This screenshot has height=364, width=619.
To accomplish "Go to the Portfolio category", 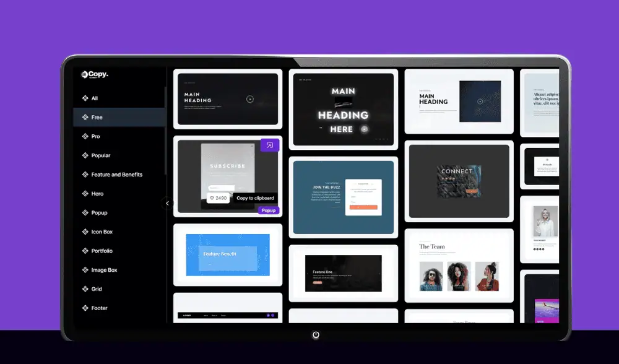I will point(102,251).
